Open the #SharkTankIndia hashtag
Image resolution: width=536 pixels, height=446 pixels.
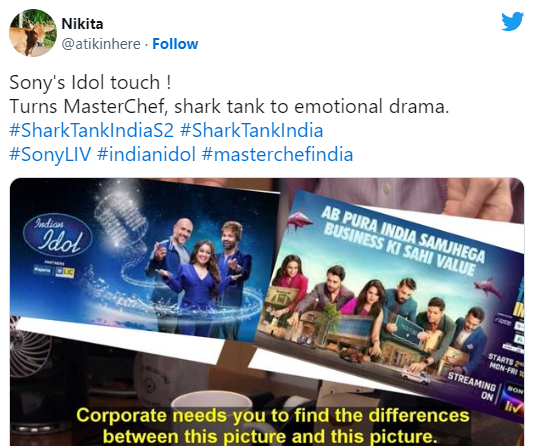pyautogui.click(x=251, y=131)
